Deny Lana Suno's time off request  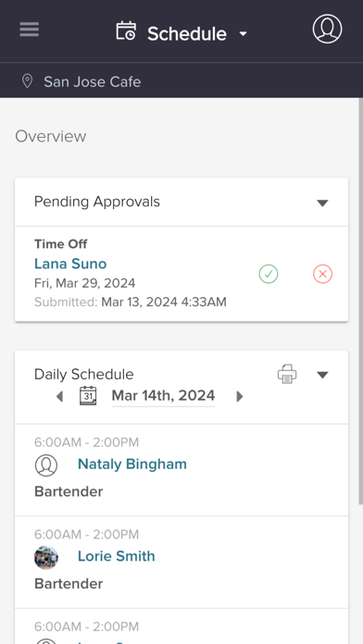pyautogui.click(x=322, y=274)
